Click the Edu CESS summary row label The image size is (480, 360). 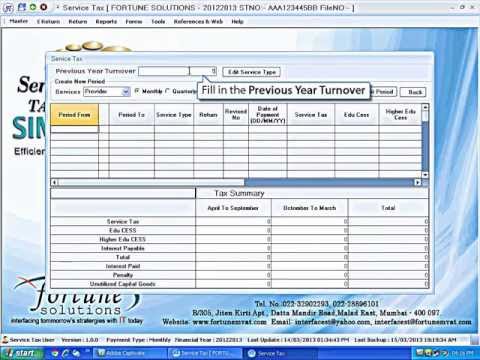coord(123,230)
